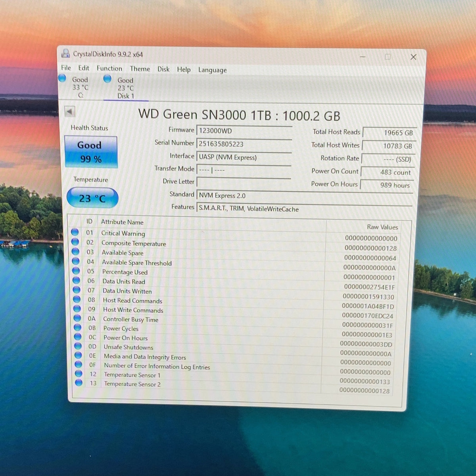Viewport: 476px width, 476px height.
Task: Open the Function menu
Action: [109, 69]
